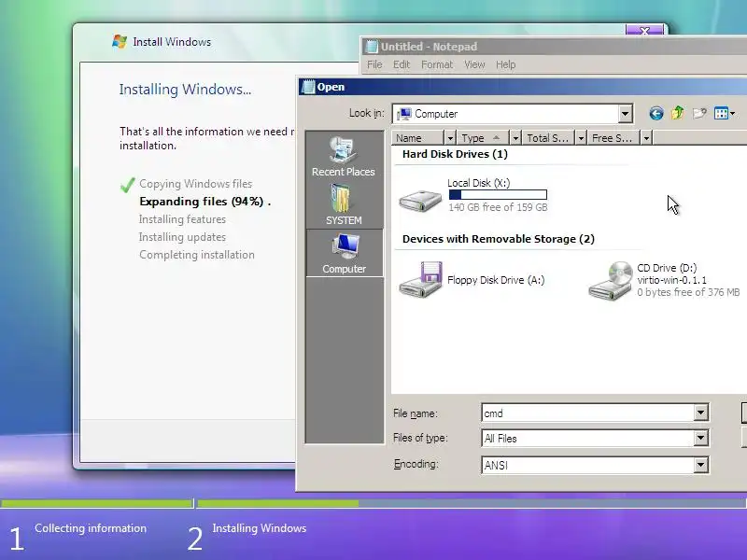Open the Format menu in Notepad

437,64
